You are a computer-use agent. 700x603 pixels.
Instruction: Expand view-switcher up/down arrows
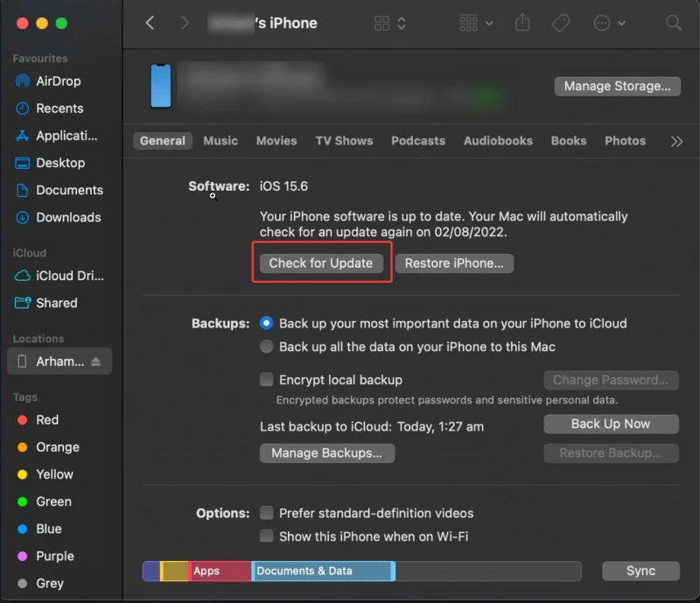click(402, 24)
